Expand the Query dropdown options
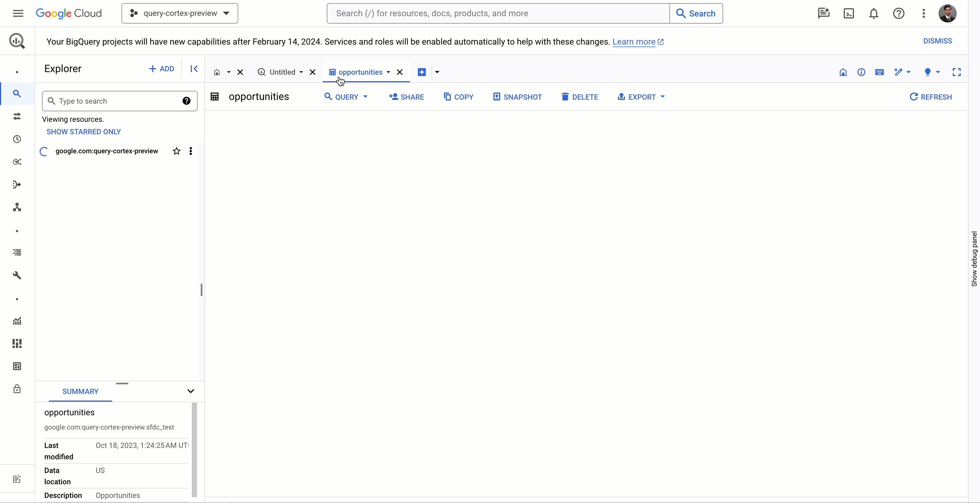 (366, 96)
